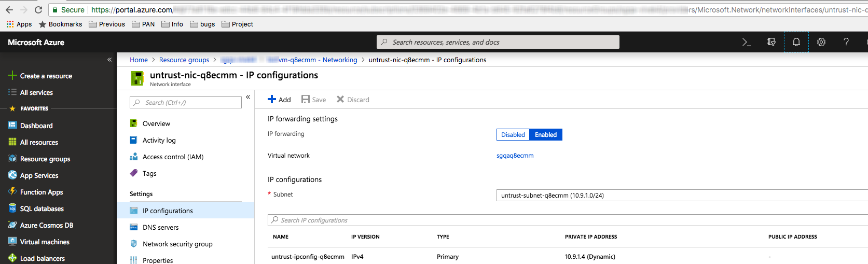Open portal settings gear
The image size is (868, 264).
click(x=821, y=43)
